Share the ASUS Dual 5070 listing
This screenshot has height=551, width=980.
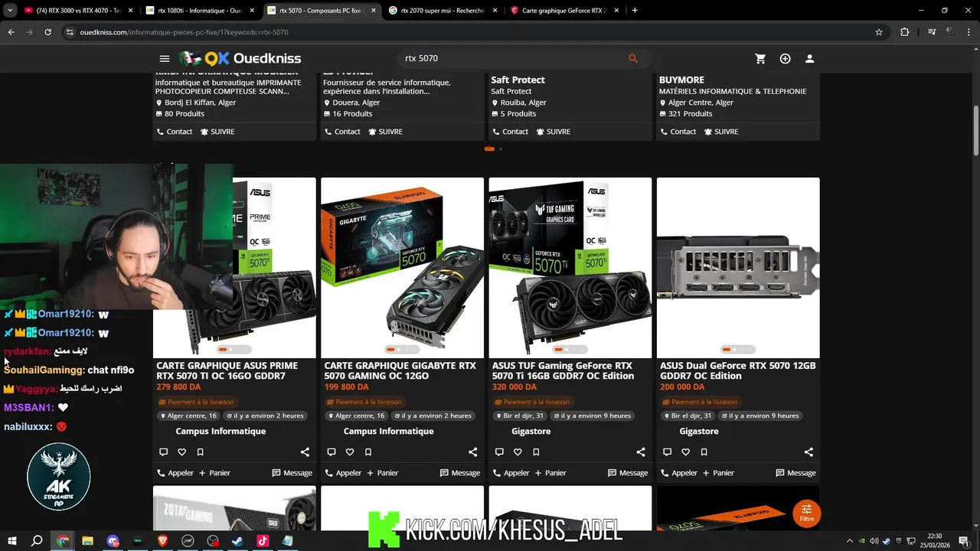point(808,452)
